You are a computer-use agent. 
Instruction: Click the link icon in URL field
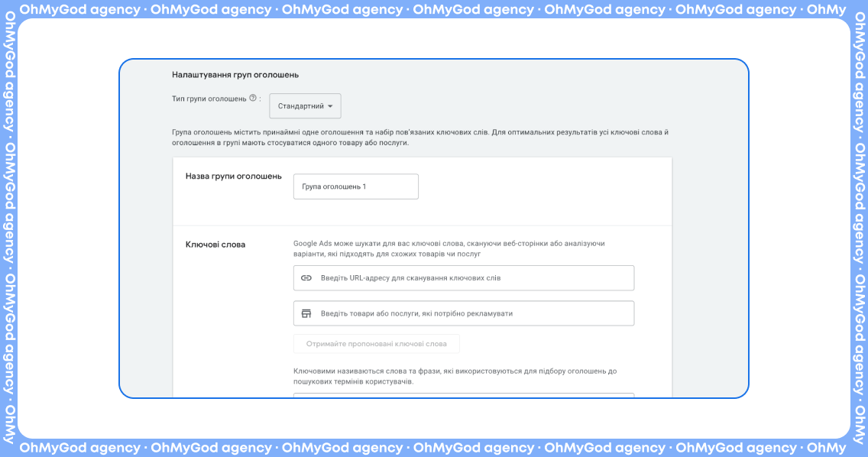[306, 278]
